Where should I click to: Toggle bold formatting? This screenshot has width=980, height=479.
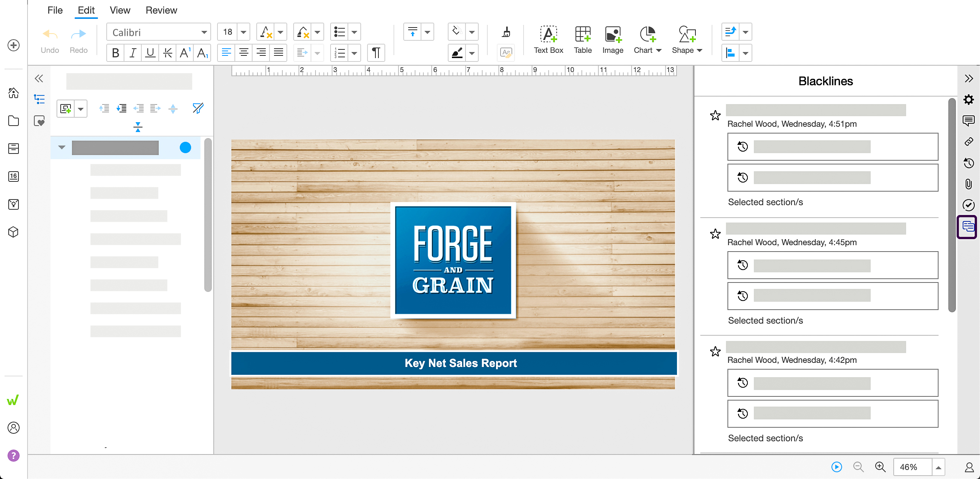click(x=115, y=53)
